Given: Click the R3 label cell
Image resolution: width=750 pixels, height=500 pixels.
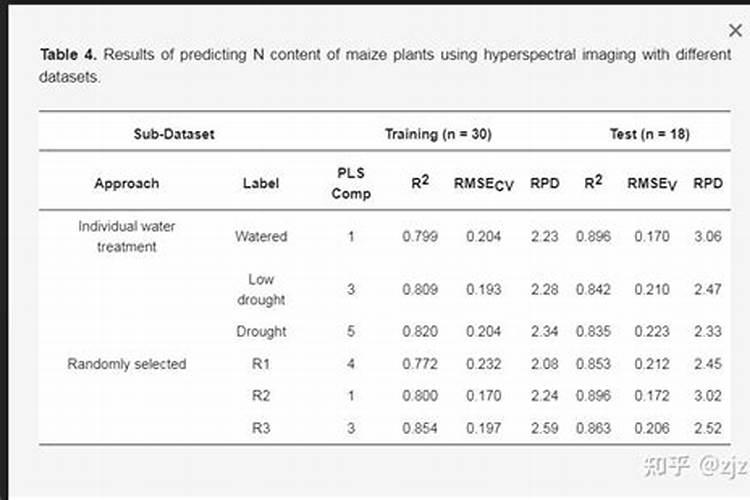Looking at the screenshot, I should pos(261,428).
